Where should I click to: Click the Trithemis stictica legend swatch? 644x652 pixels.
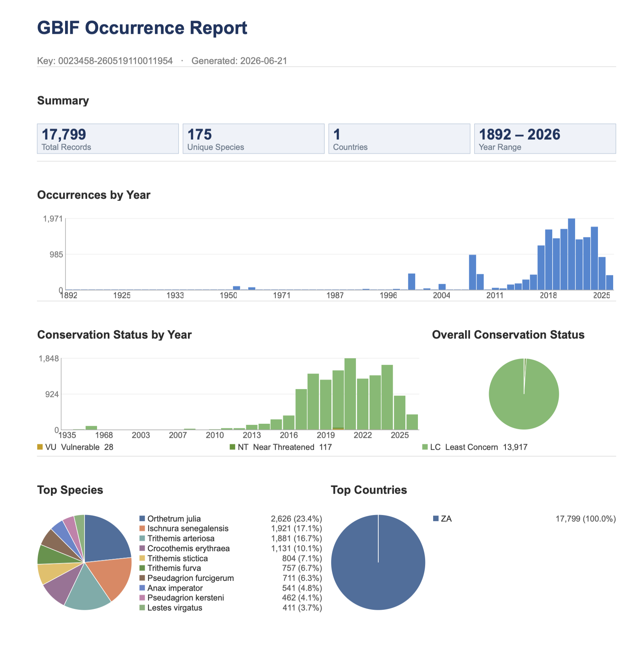coord(142,558)
